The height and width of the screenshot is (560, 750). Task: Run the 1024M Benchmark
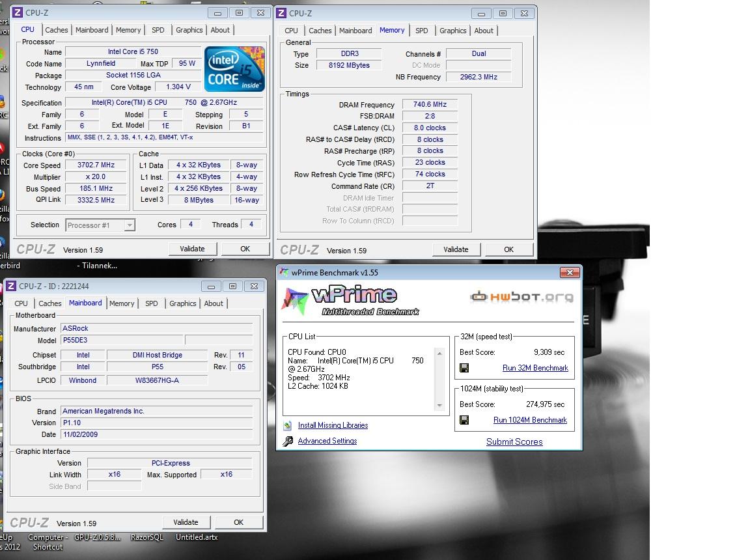coord(530,420)
